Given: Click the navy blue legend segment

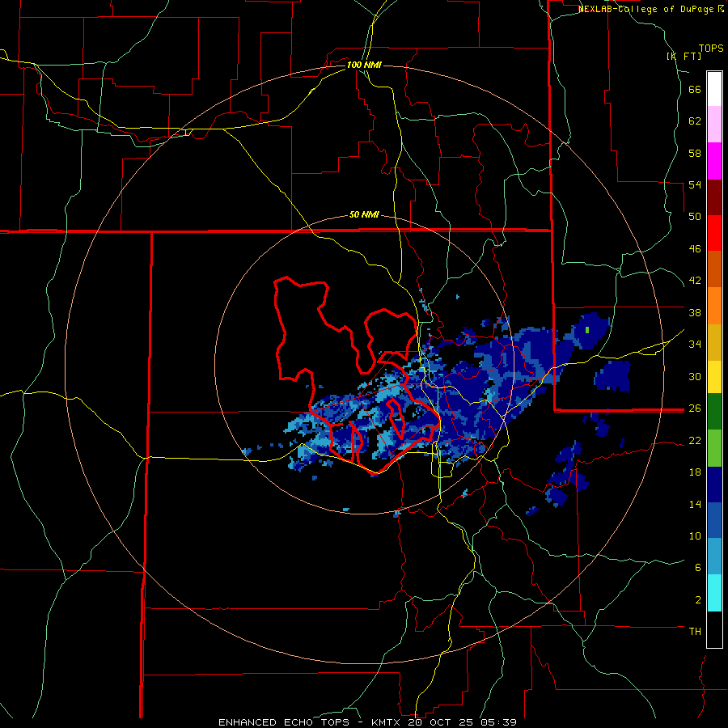Looking at the screenshot, I should pos(714,485).
